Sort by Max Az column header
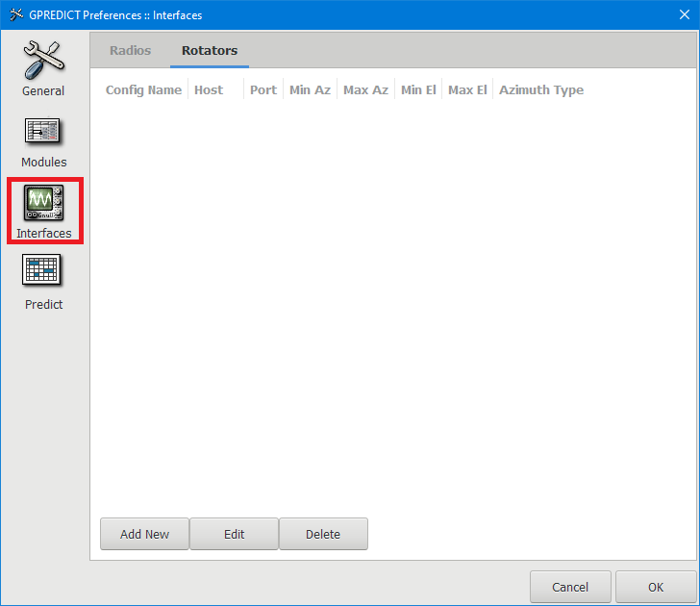Image resolution: width=700 pixels, height=606 pixels. 365,89
